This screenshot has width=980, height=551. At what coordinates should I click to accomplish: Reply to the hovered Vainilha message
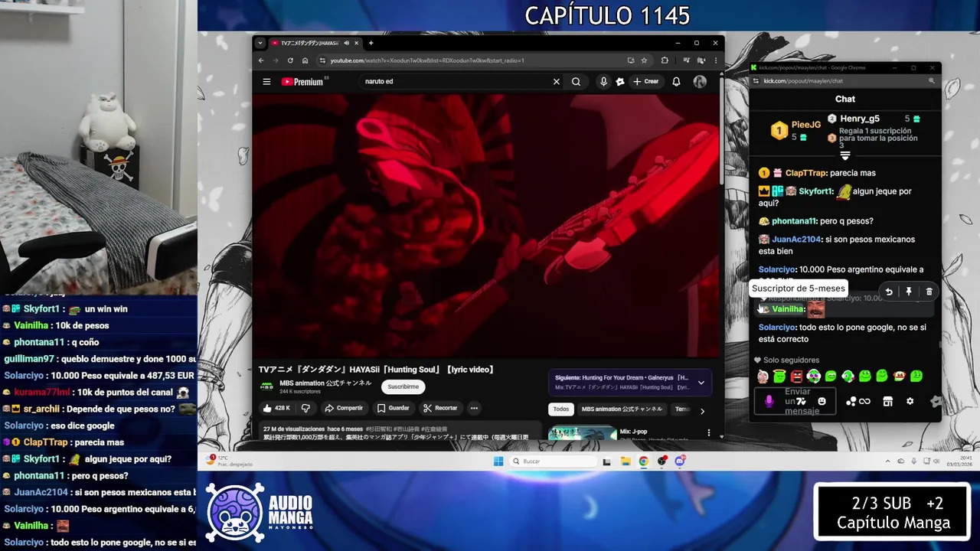888,292
